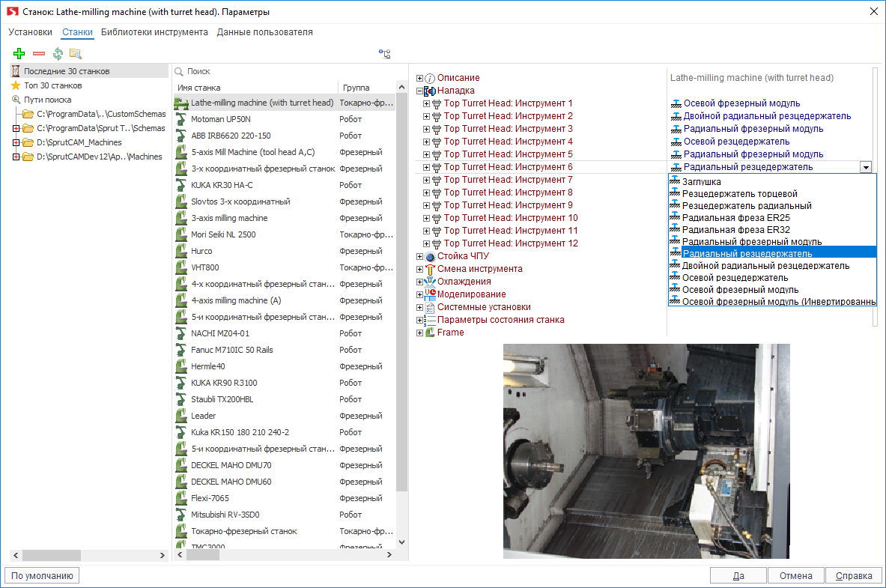Expand the Описание tree node
886x588 pixels.
[420, 78]
